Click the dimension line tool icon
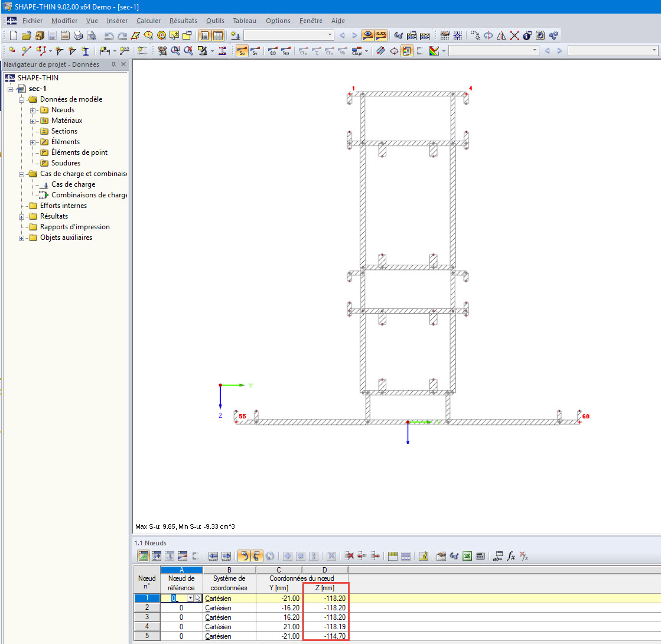 point(105,51)
